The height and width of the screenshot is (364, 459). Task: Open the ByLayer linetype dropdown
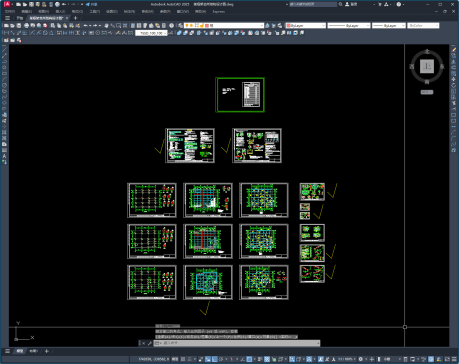(349, 25)
